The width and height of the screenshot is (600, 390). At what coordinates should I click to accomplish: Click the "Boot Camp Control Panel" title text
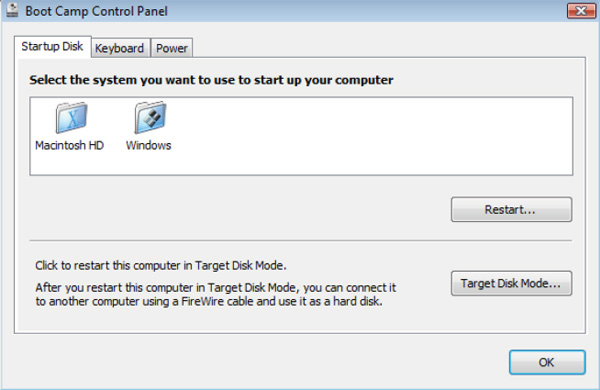96,11
